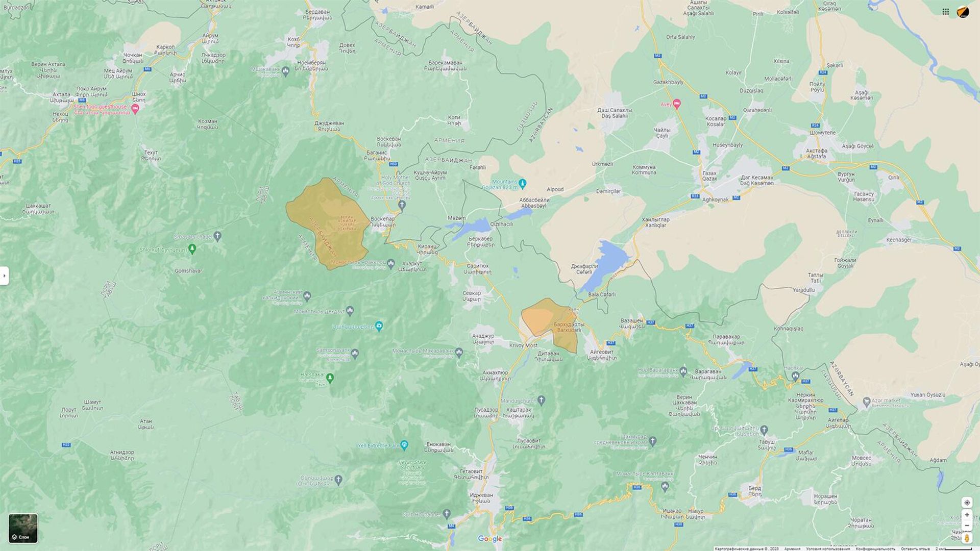The image size is (980, 551).
Task: Click the Армения footer link
Action: pos(792,548)
